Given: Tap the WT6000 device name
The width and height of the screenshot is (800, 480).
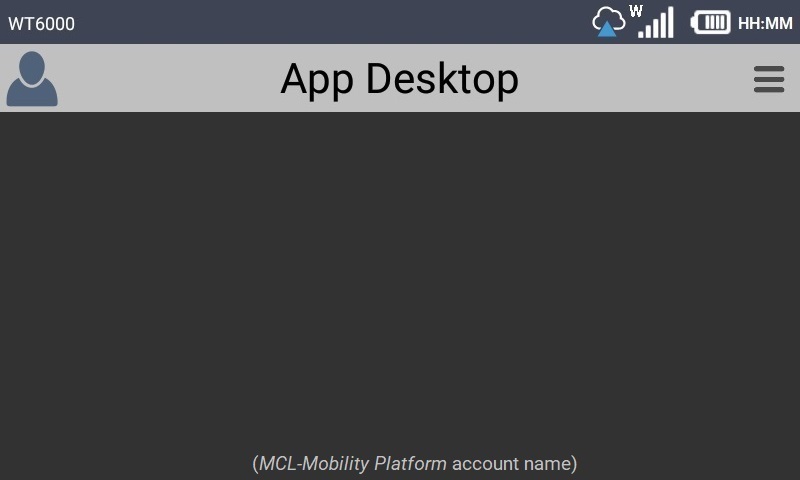Looking at the screenshot, I should (41, 24).
